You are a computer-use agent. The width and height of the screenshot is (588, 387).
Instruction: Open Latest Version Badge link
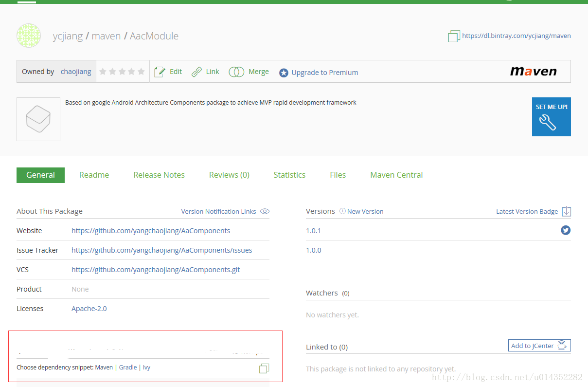coord(527,211)
